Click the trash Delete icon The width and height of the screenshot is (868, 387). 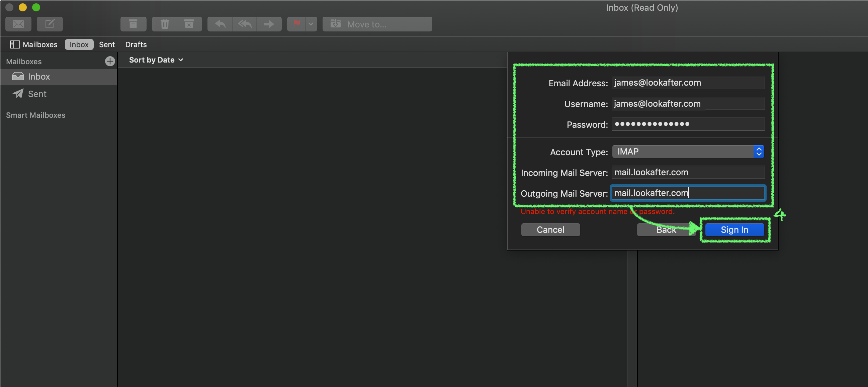pos(164,24)
